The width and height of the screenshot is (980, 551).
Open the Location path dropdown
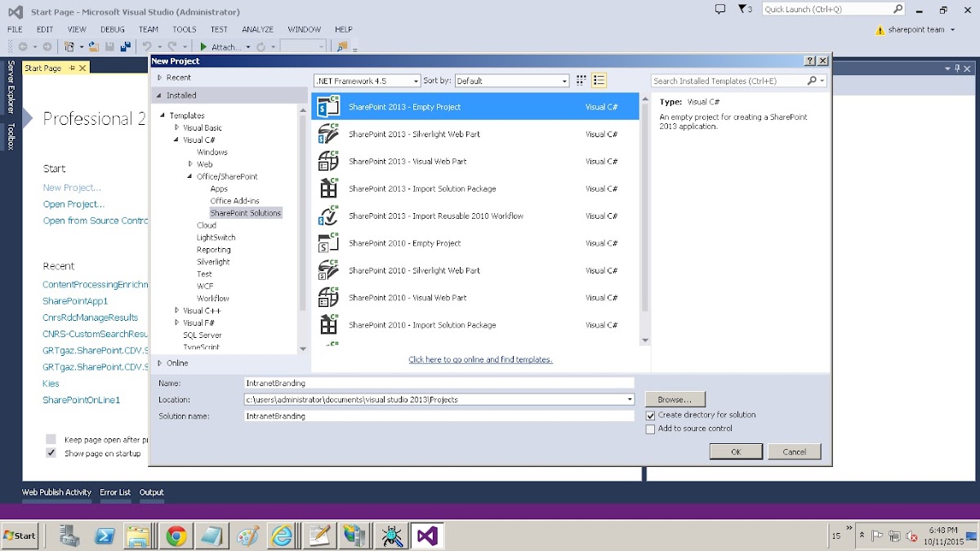click(x=630, y=400)
